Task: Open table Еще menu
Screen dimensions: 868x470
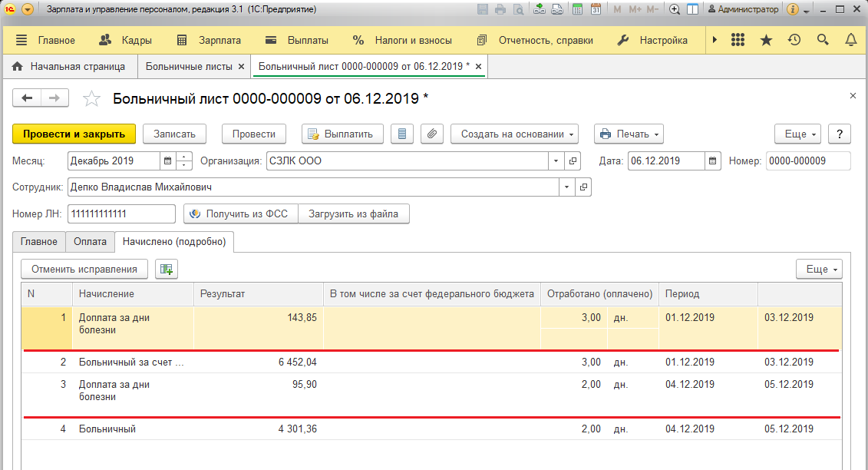Action: [820, 270]
